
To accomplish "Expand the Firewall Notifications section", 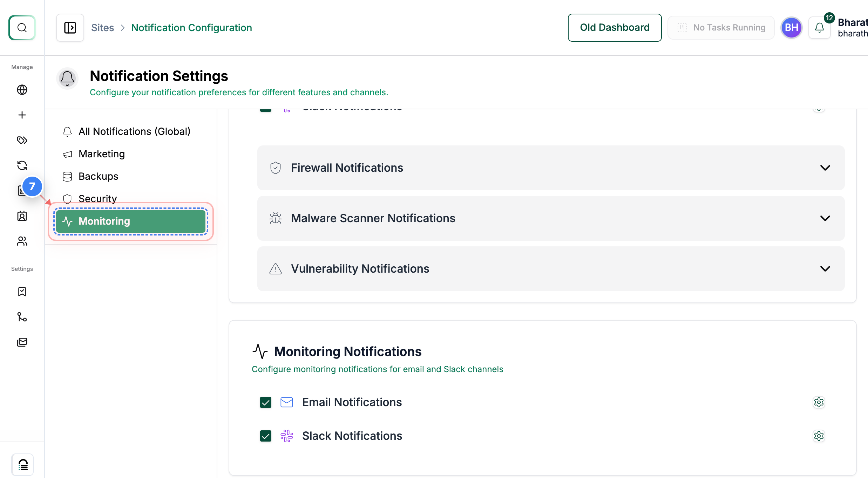I will (x=825, y=168).
